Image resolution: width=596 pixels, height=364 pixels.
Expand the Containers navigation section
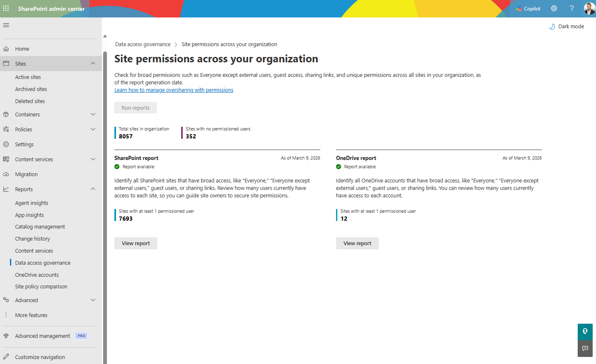click(x=93, y=114)
